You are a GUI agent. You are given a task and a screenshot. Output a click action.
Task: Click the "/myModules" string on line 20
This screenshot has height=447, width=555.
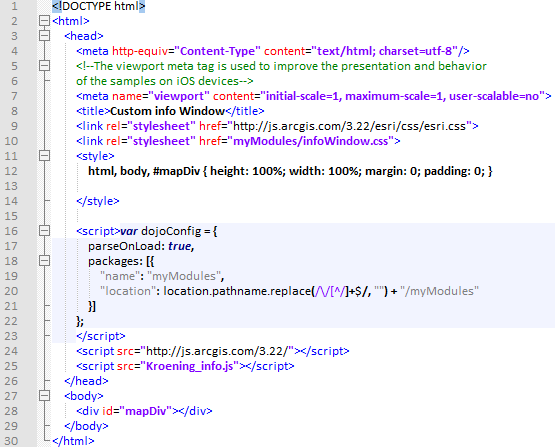439,291
